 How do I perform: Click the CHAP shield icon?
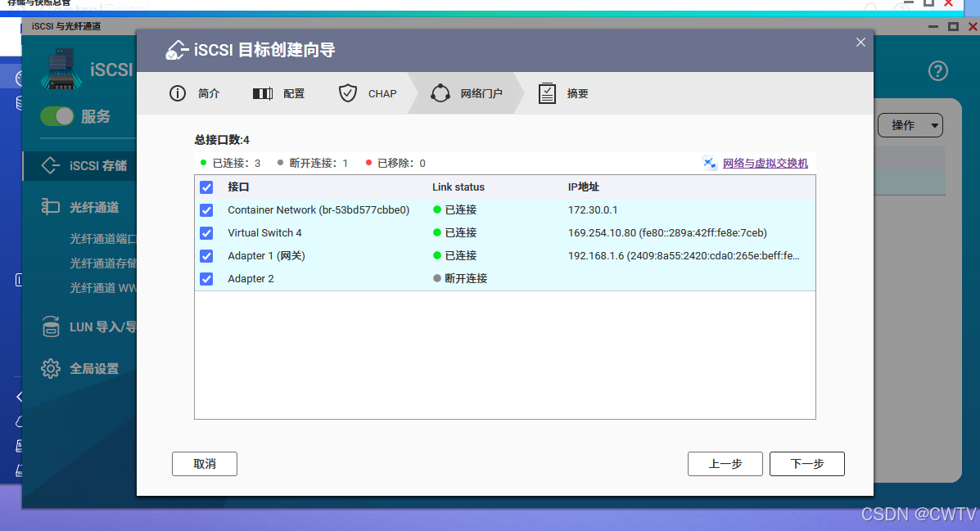[x=347, y=94]
